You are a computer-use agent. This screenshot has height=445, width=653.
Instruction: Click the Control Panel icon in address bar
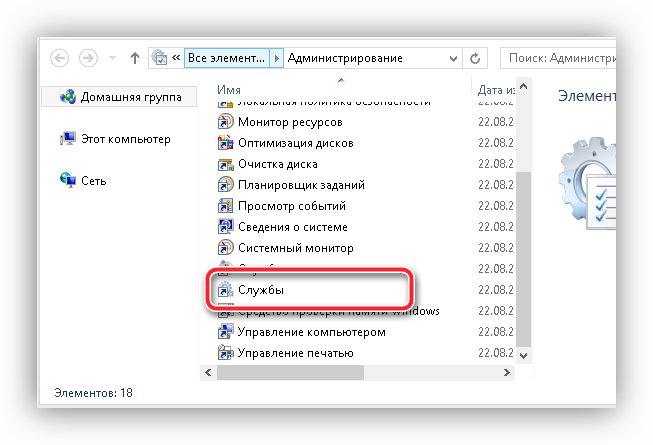point(159,57)
